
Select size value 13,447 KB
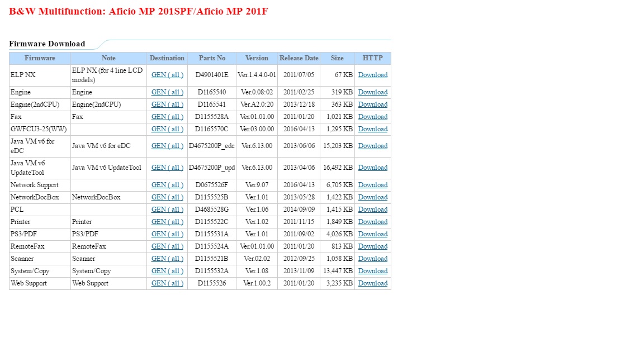tap(338, 271)
